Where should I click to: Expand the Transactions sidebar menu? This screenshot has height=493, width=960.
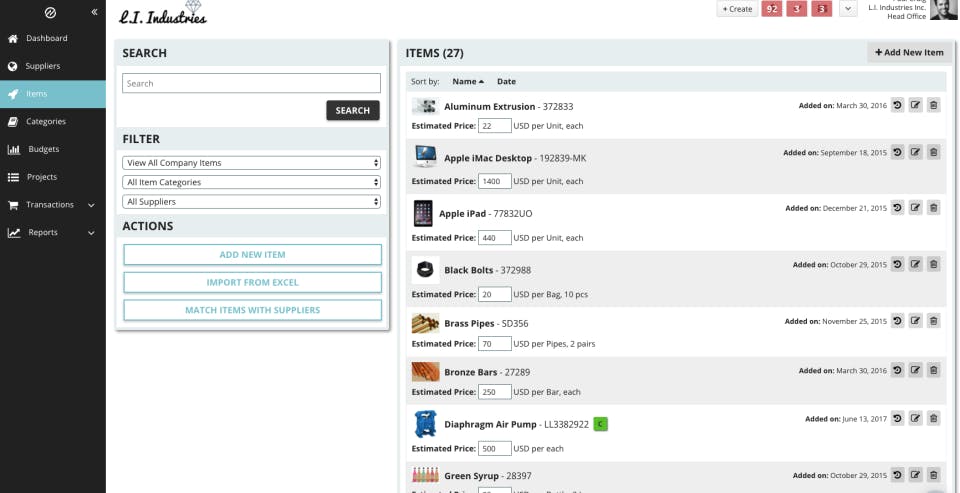coord(53,205)
